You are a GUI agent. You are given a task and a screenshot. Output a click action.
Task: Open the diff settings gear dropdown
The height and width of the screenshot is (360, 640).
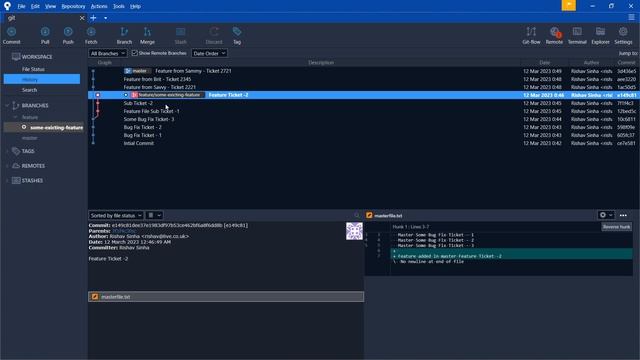[x=606, y=215]
